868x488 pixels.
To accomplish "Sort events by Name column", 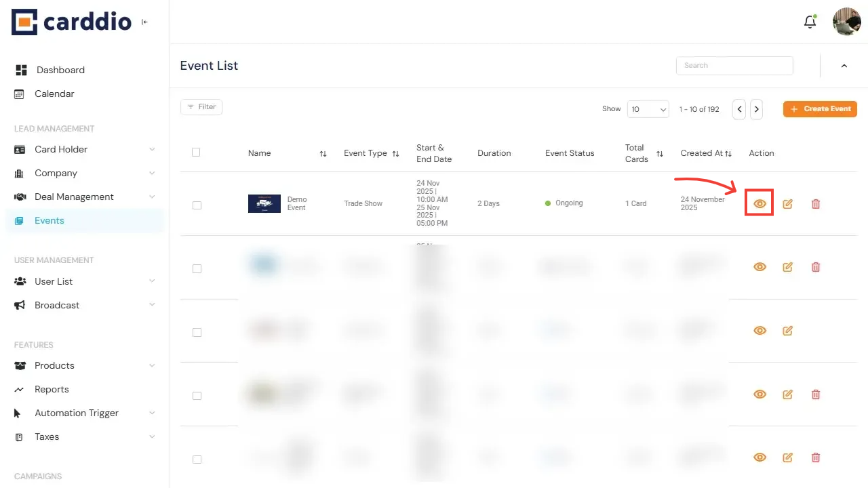I will (323, 154).
